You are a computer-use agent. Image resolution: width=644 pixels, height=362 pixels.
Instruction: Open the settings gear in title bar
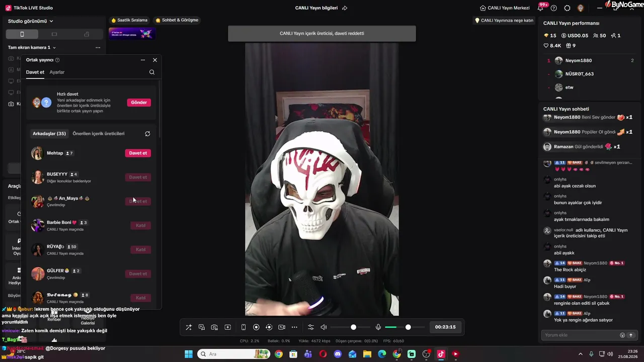(x=568, y=8)
